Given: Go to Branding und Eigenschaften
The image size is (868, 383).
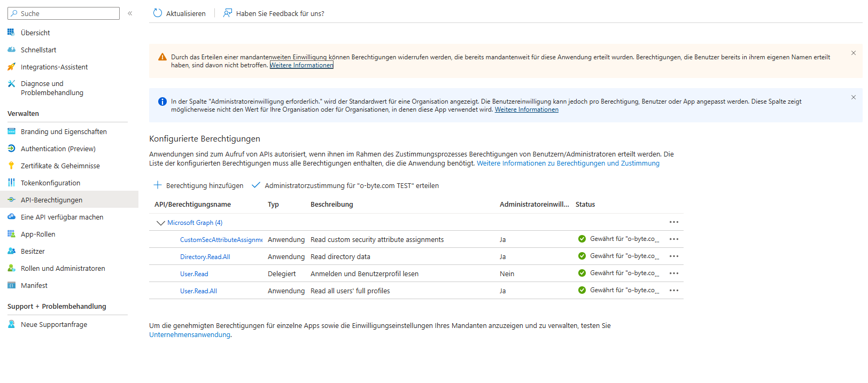Looking at the screenshot, I should (64, 132).
